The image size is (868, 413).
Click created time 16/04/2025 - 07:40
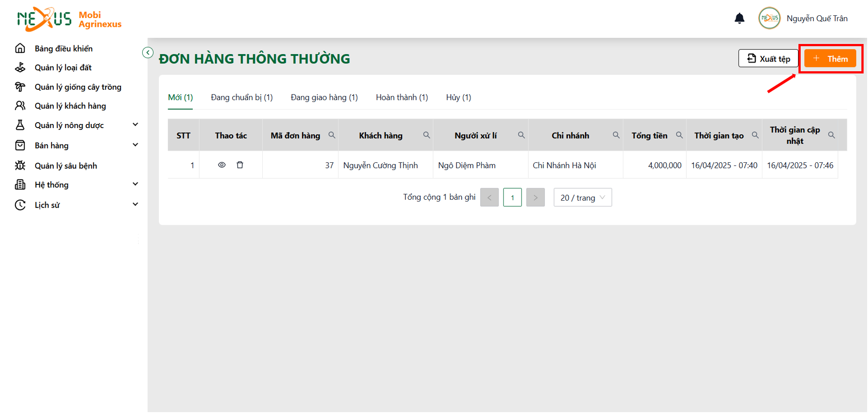point(724,165)
